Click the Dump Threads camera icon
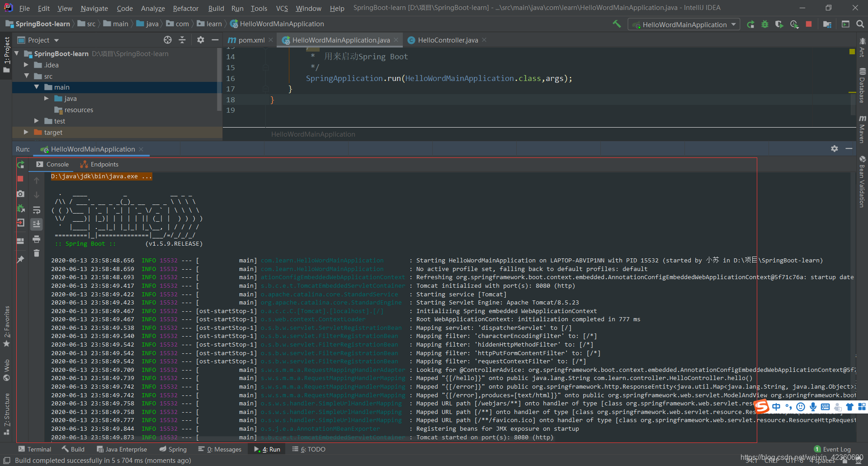Viewport: 868px width, 466px height. tap(21, 194)
